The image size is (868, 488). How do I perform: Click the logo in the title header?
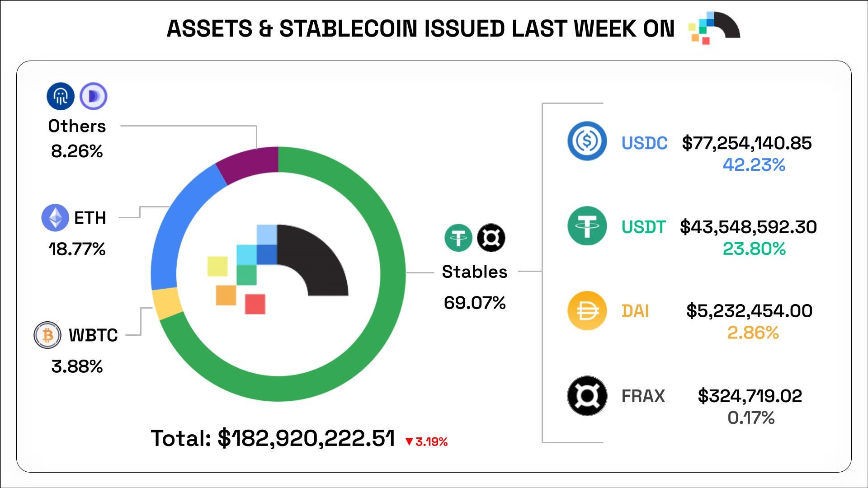pos(714,28)
